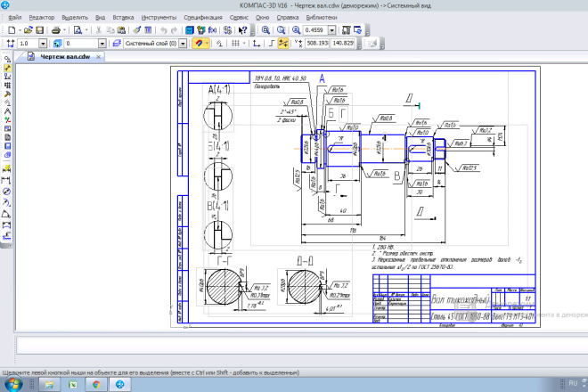Click the Undo arrow
Viewport: 588px width, 392px height.
click(164, 30)
